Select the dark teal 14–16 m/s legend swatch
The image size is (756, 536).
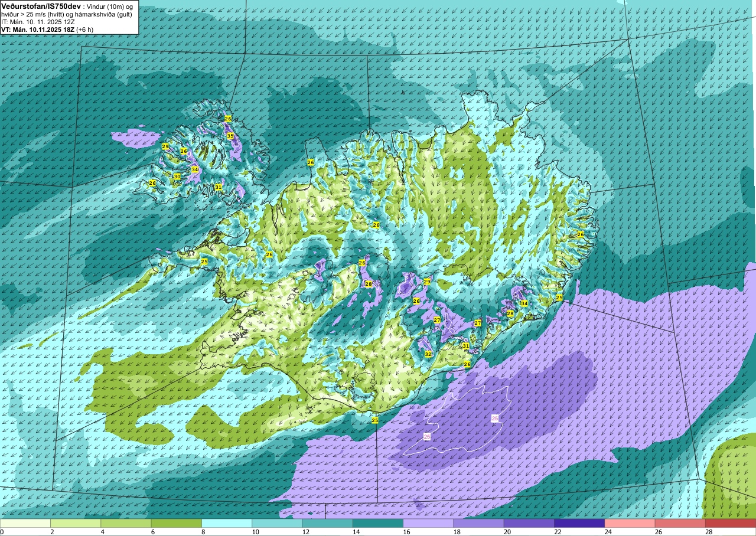coord(378,523)
